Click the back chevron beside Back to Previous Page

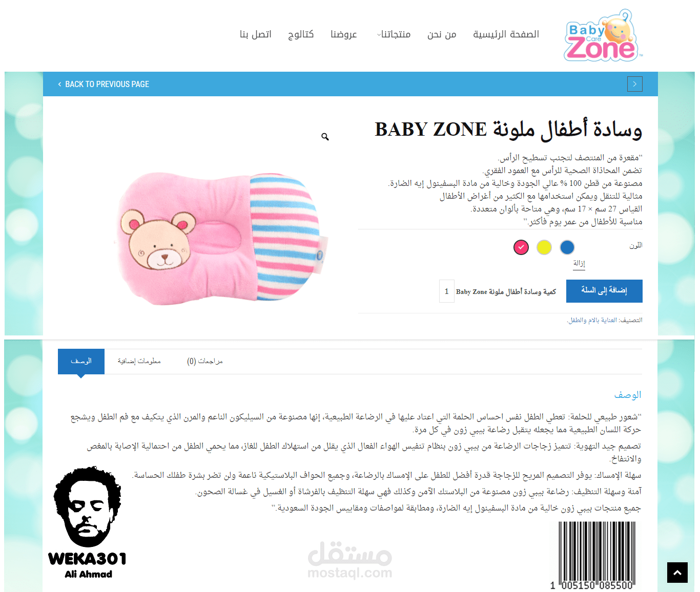(x=59, y=84)
